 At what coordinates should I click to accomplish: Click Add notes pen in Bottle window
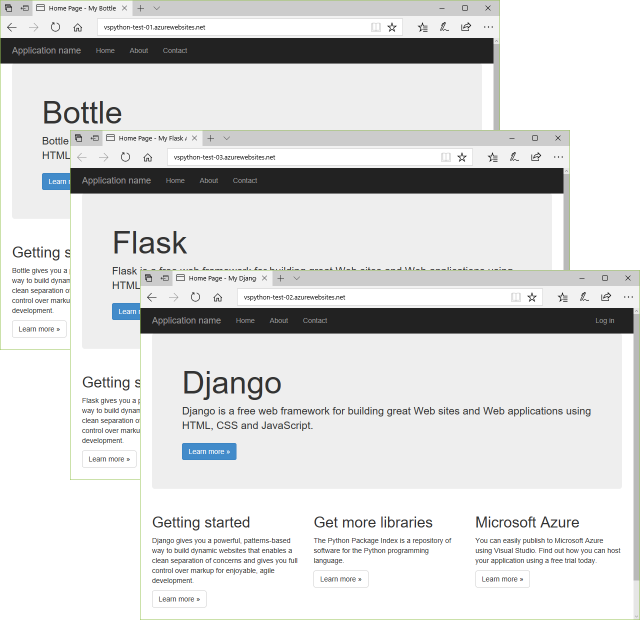click(444, 27)
